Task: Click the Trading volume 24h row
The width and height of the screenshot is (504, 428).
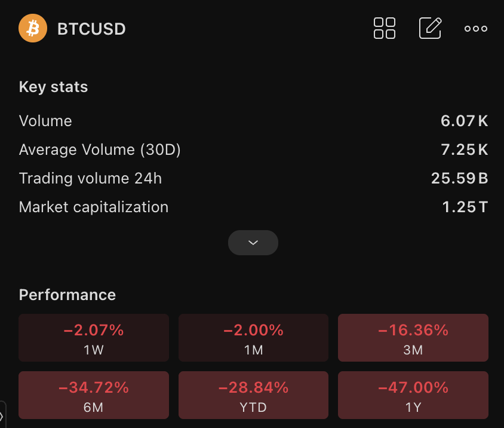Action: click(x=253, y=178)
